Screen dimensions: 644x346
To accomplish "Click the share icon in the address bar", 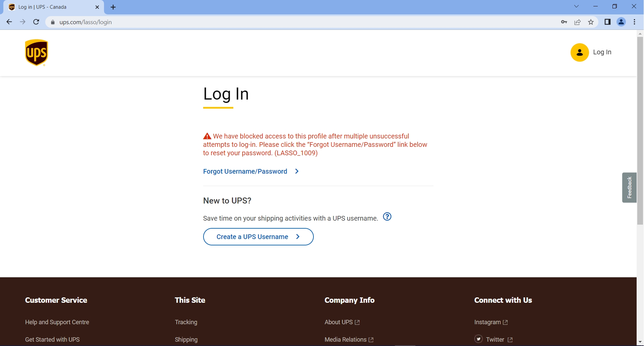I will click(x=577, y=22).
